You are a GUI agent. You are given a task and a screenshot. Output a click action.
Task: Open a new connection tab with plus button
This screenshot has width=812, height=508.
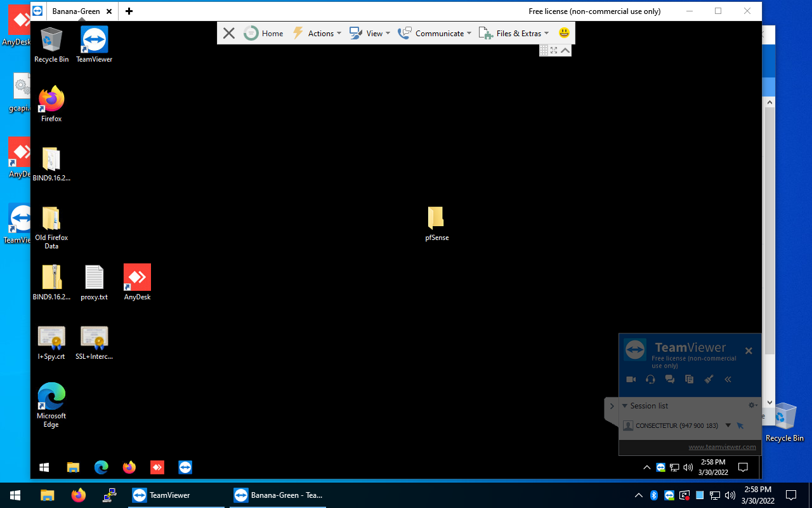(129, 11)
